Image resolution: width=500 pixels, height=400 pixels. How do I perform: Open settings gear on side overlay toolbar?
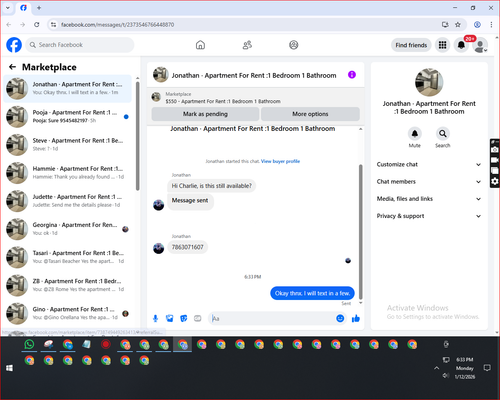click(495, 181)
